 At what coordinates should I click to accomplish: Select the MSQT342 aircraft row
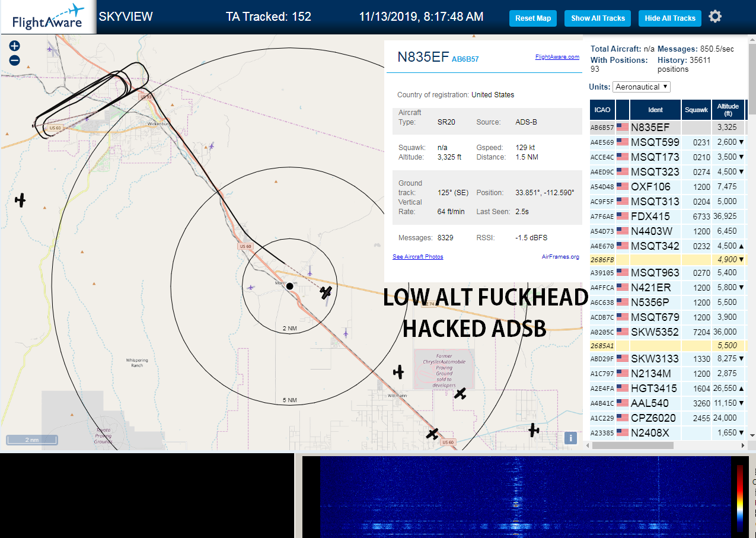[668, 246]
